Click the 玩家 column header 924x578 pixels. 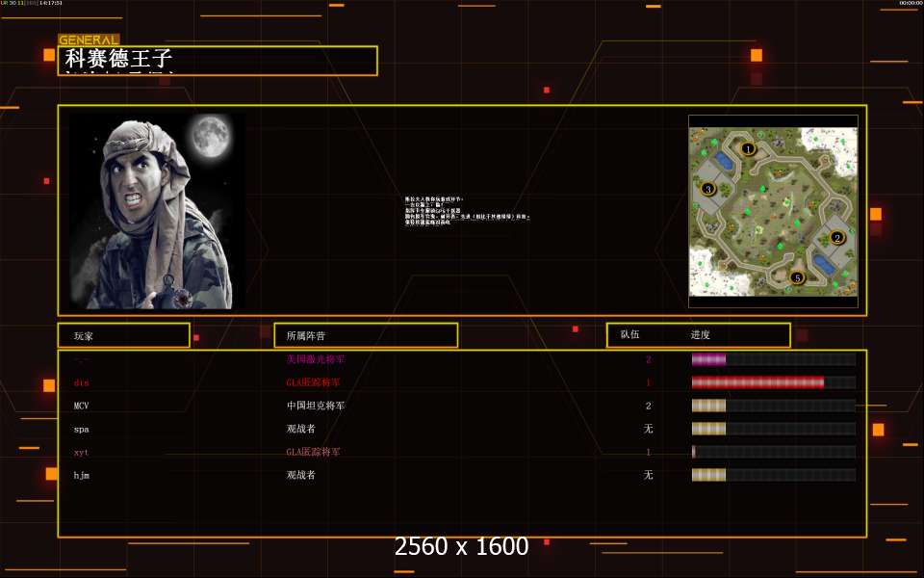(124, 335)
